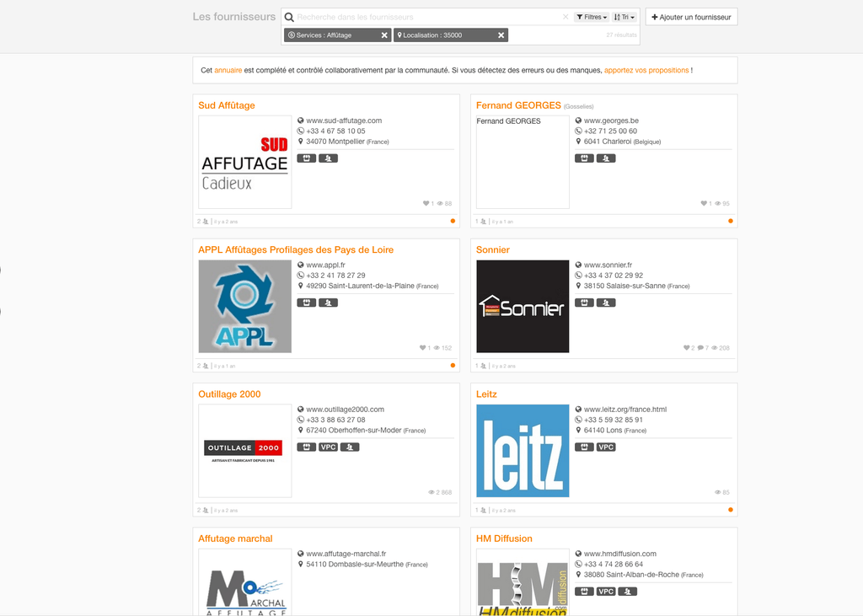Click the store badge on the APPL card
Viewport: 863px width, 616px height.
point(307,303)
